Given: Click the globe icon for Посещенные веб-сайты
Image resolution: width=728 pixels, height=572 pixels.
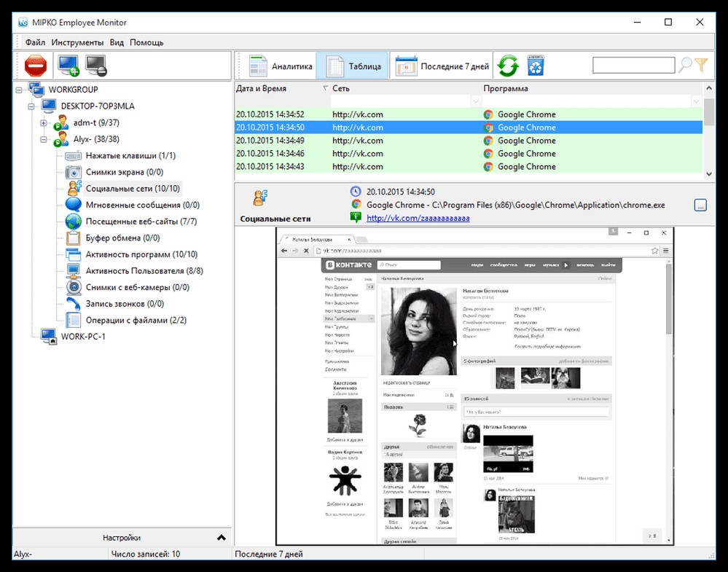Looking at the screenshot, I should click(x=74, y=222).
